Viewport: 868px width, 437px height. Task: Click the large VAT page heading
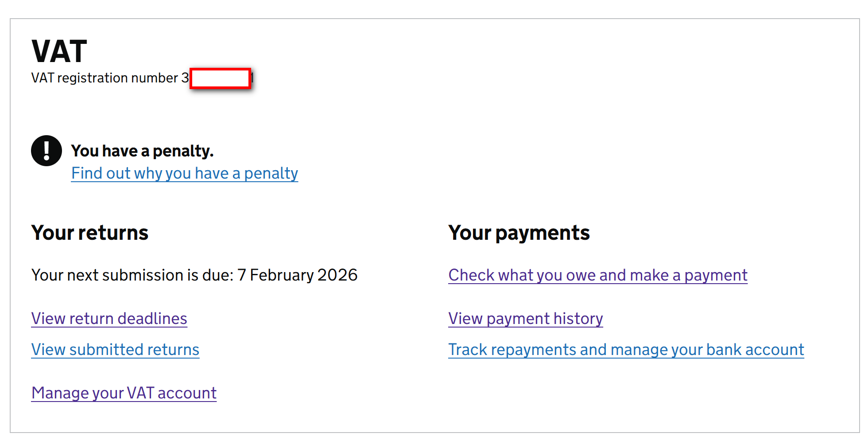point(59,51)
